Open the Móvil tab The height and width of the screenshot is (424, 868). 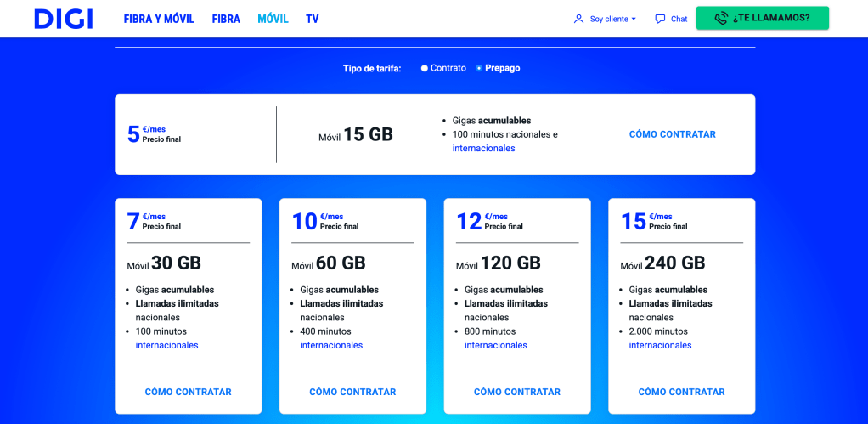(x=273, y=19)
